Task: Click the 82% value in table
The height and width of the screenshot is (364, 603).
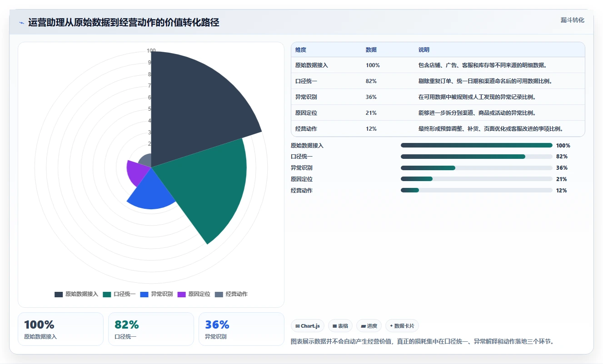Action: 371,81
